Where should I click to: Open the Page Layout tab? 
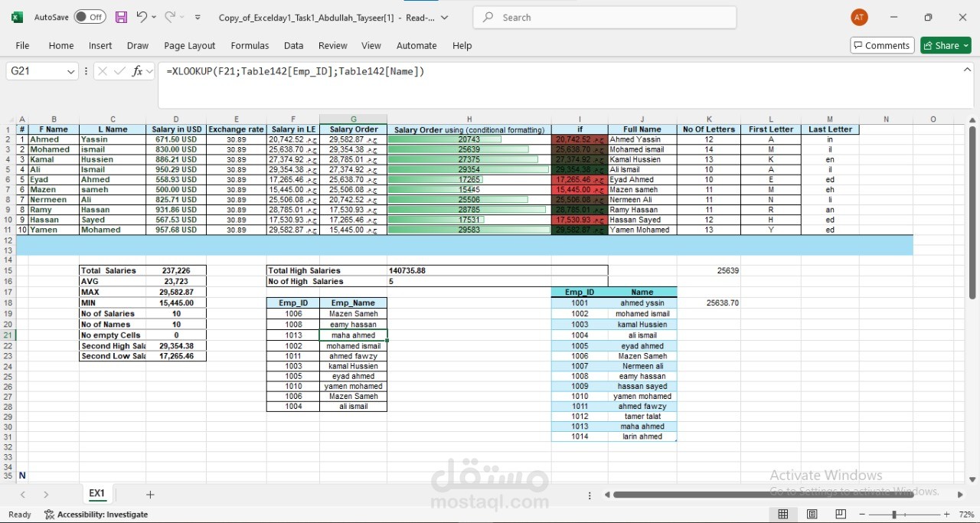(x=190, y=46)
